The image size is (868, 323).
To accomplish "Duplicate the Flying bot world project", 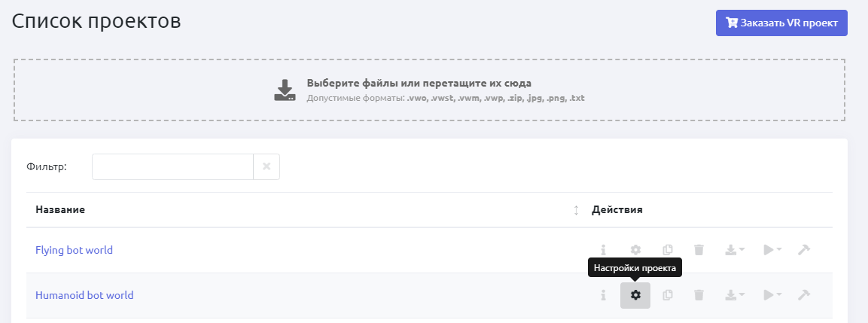I will [667, 250].
